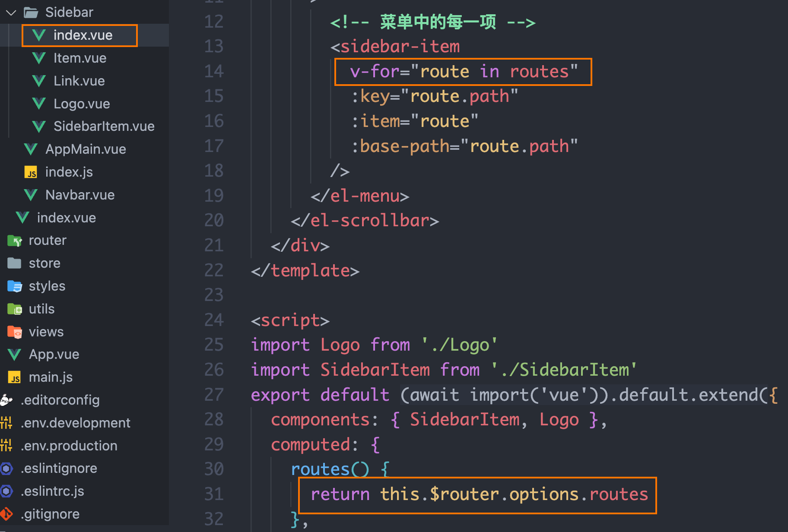This screenshot has height=532, width=788.
Task: Expand the router folder
Action: [x=48, y=241]
